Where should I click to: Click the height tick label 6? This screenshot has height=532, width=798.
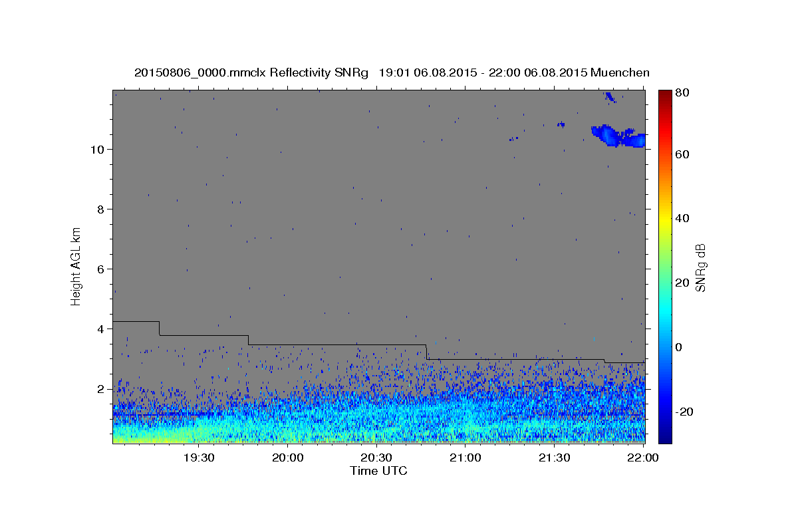pos(102,269)
